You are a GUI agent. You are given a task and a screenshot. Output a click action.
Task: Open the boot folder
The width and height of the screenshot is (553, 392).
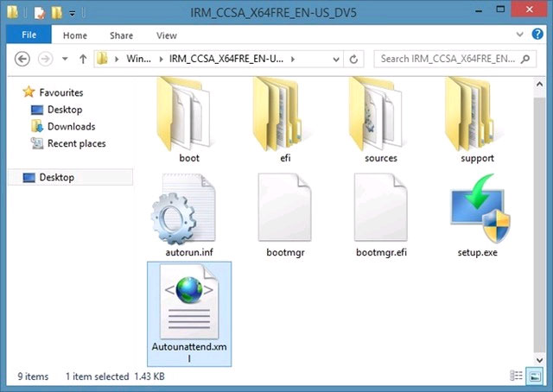183,114
